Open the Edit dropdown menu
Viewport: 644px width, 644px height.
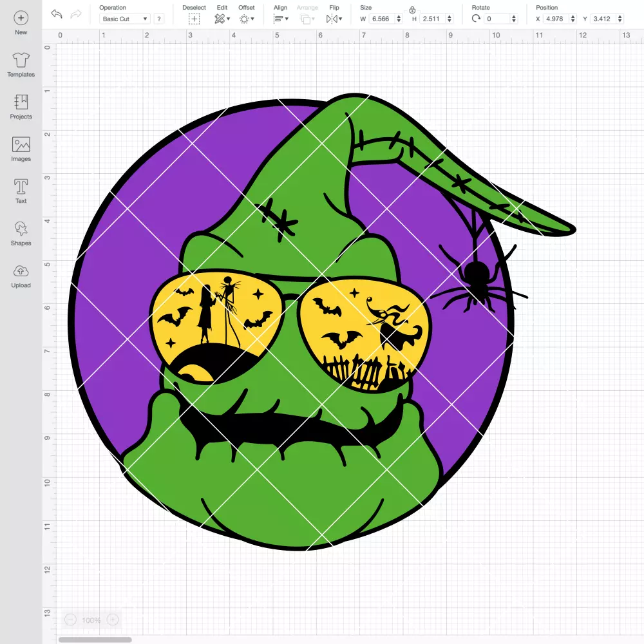[x=222, y=19]
